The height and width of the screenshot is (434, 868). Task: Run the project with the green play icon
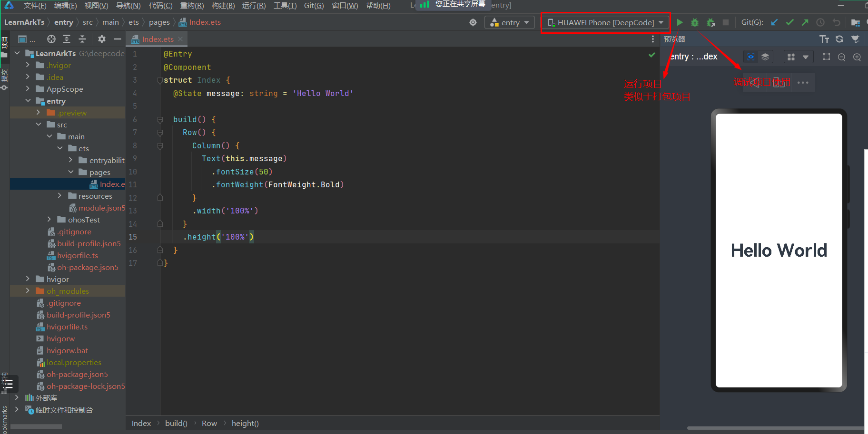tap(680, 22)
